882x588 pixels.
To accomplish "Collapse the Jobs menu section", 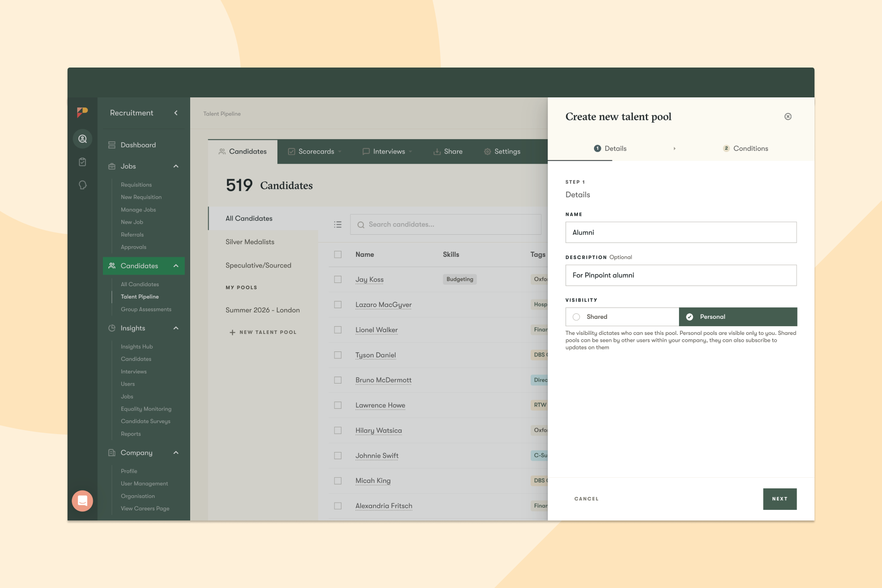I will (x=176, y=166).
